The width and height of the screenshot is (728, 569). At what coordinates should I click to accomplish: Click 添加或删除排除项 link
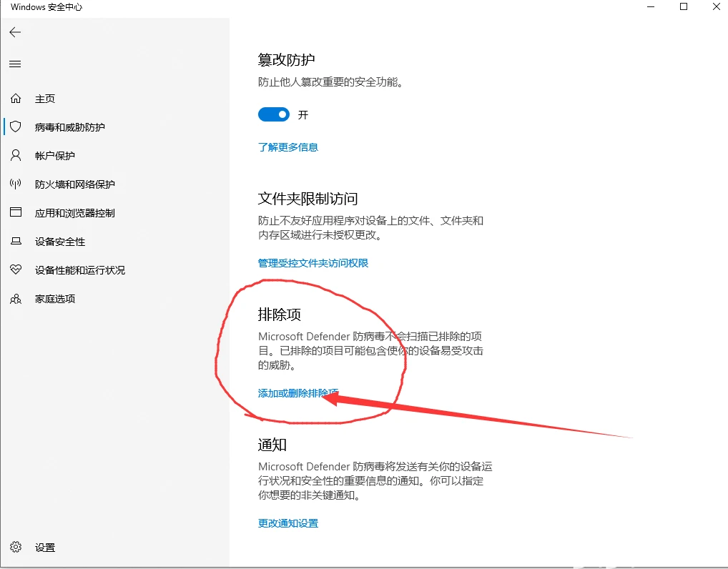pyautogui.click(x=298, y=393)
